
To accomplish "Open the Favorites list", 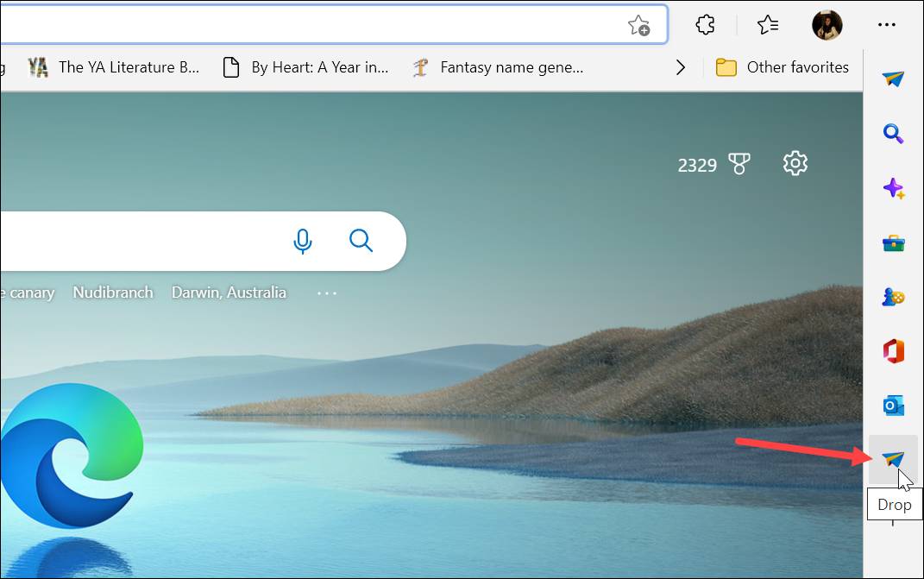I will tap(767, 25).
